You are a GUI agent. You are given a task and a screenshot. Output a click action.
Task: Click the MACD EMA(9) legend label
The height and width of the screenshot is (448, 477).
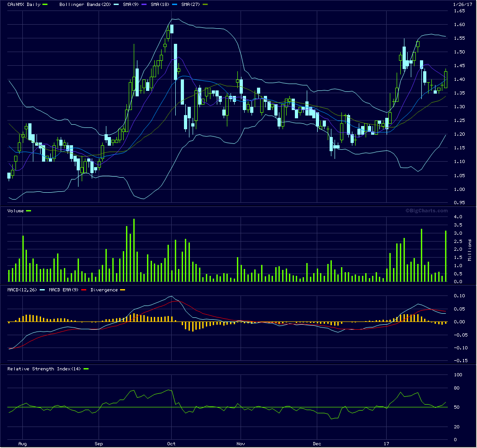click(x=63, y=290)
